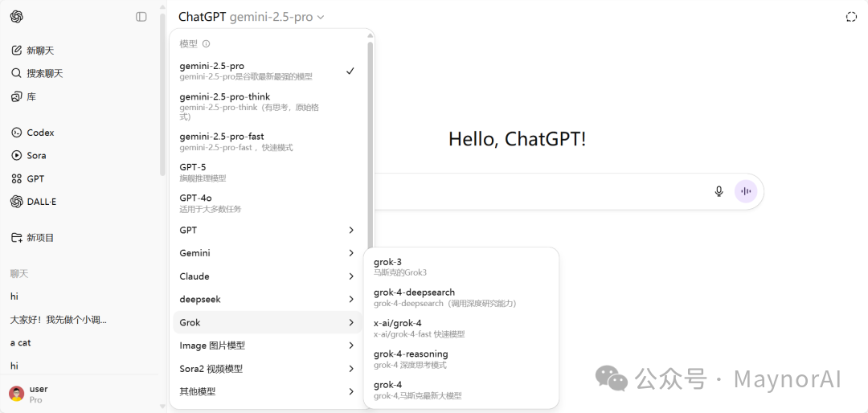
Task: Click the model menu scroll-up arrow
Action: (x=371, y=36)
